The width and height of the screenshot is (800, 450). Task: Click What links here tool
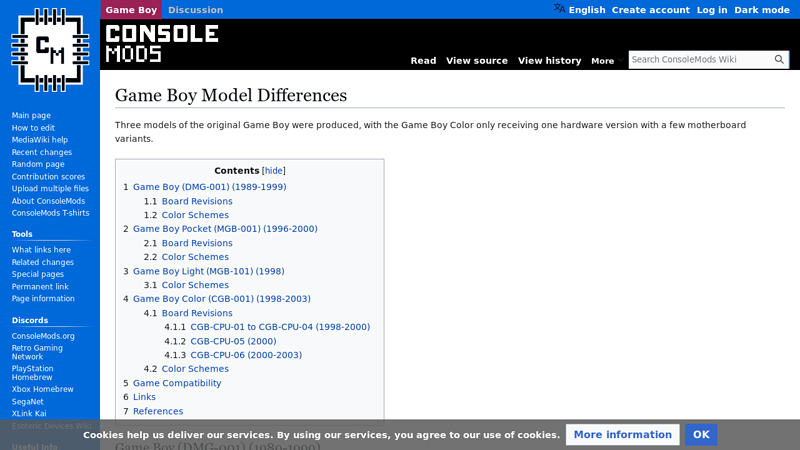point(41,250)
